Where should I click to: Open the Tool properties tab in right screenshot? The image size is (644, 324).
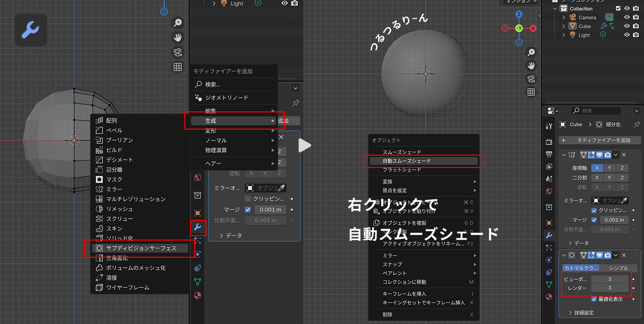(549, 126)
